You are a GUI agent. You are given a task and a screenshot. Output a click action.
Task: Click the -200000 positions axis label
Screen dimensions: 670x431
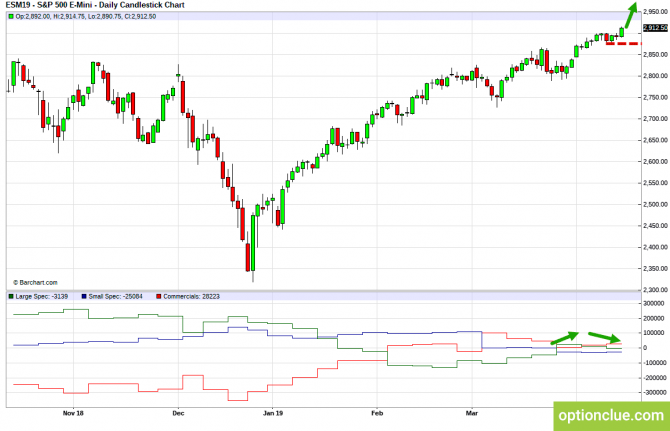point(654,378)
